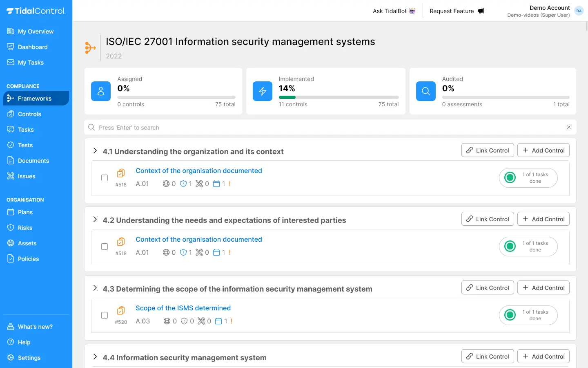
Task: Click the DA user avatar
Action: click(x=579, y=11)
